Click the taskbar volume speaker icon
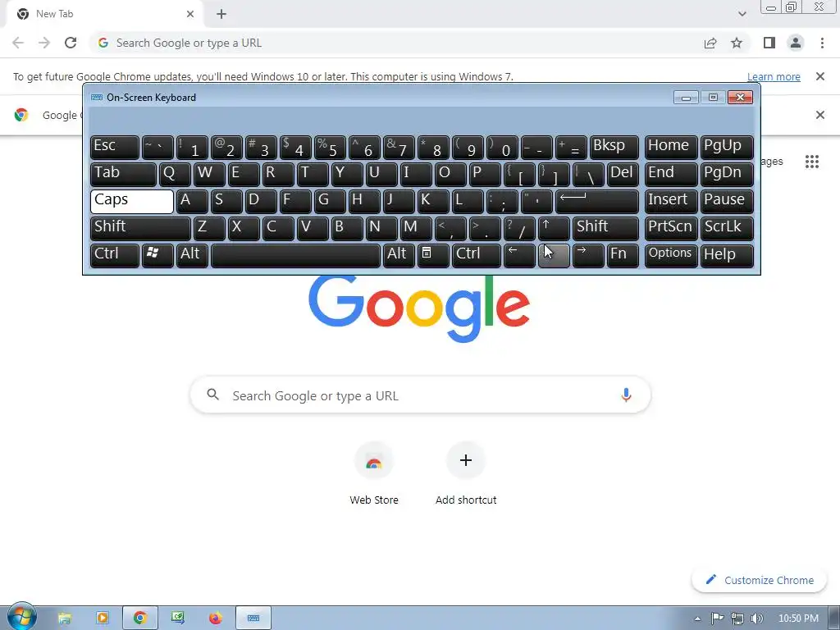The width and height of the screenshot is (840, 630). click(x=756, y=619)
